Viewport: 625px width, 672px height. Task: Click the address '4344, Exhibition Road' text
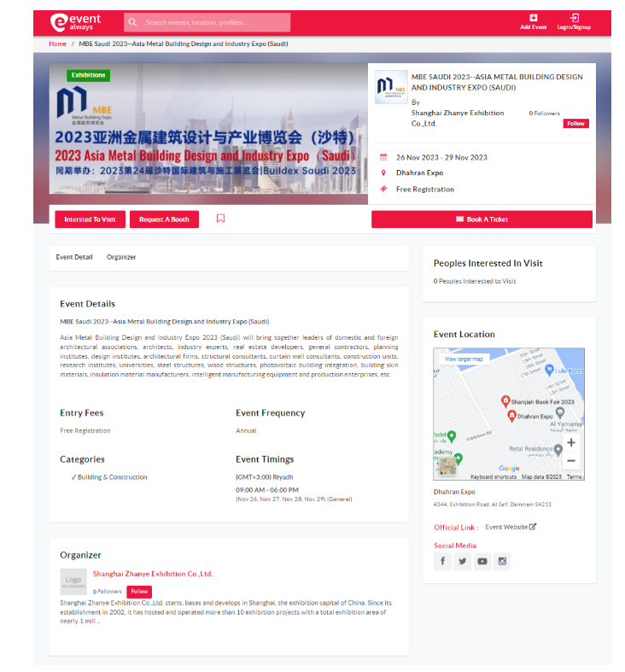(492, 505)
